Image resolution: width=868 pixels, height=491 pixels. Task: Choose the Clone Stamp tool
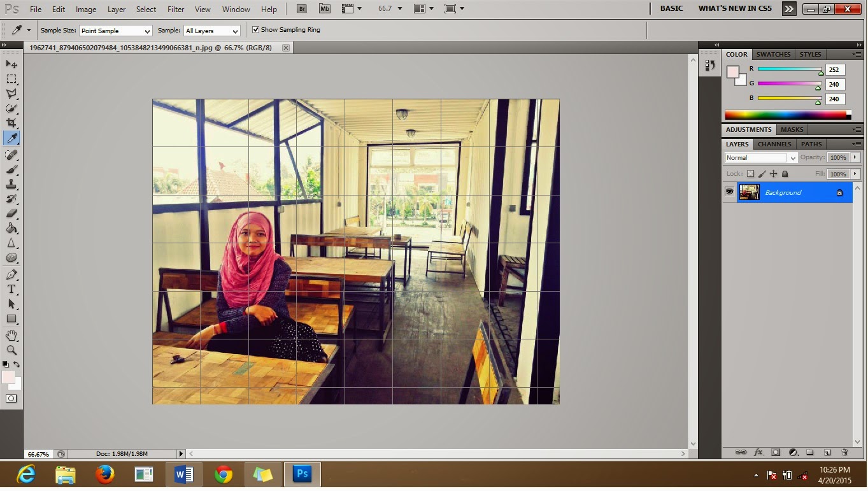coord(11,184)
